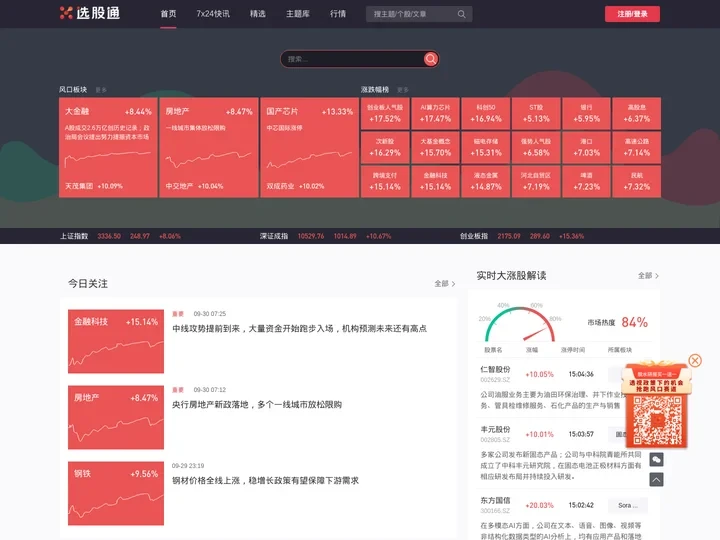Click the 上证指数 index ticker
This screenshot has height=540, width=720.
(120, 236)
